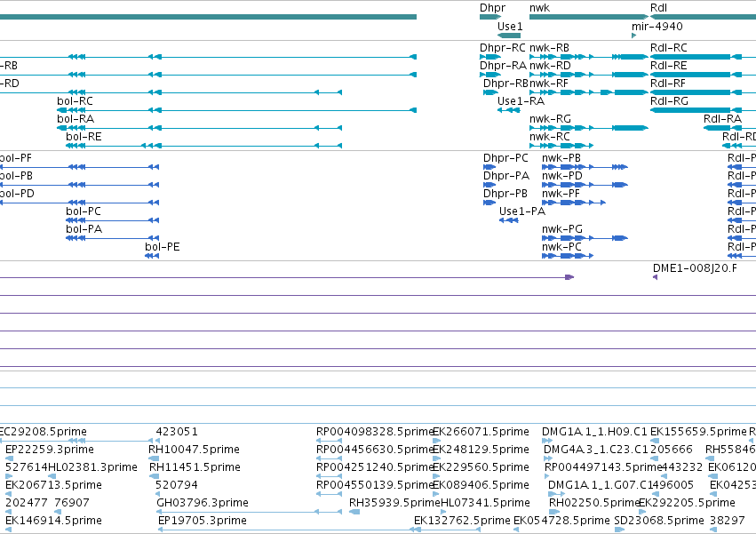Open EST RH10047.5prime
Viewport: 756px width, 534px height.
(194, 450)
